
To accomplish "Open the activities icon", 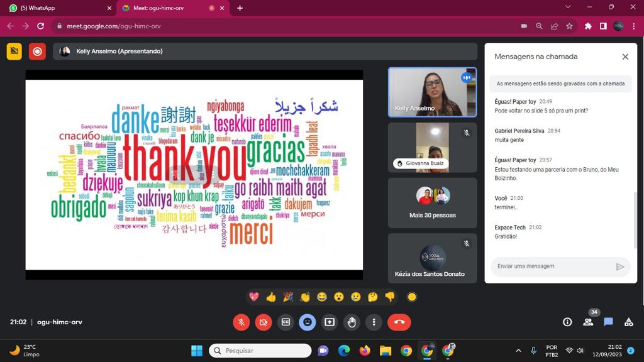I will coord(628,322).
